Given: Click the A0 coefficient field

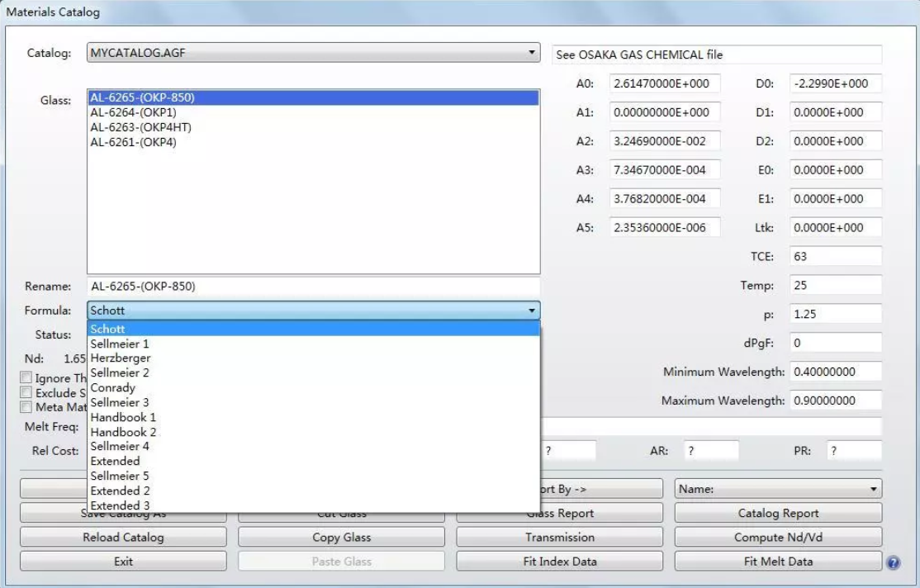Looking at the screenshot, I should (x=665, y=83).
